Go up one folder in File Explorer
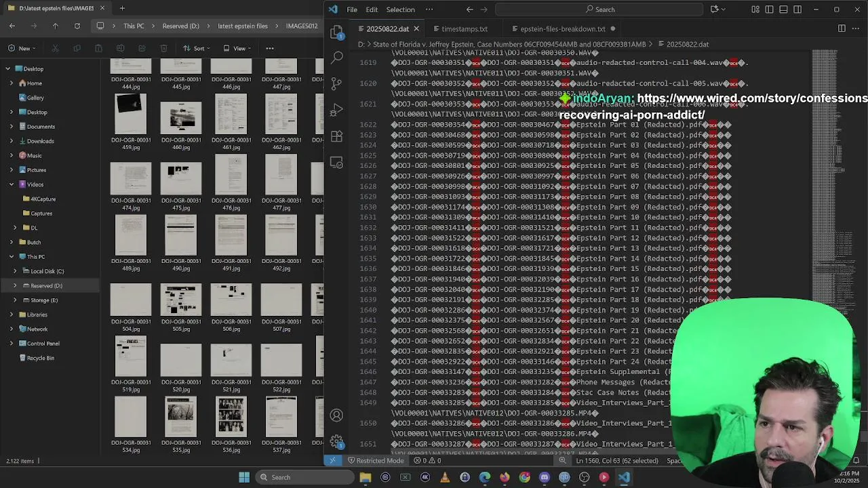 (56, 26)
